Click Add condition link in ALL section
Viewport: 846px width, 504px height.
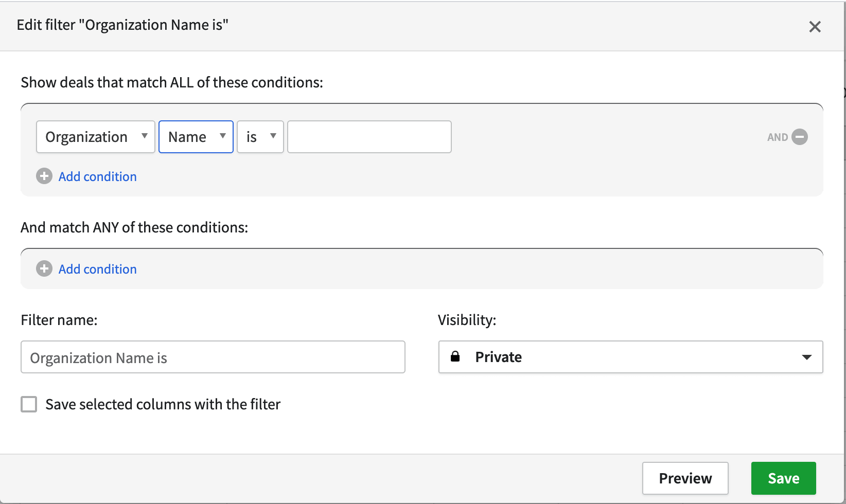[97, 176]
